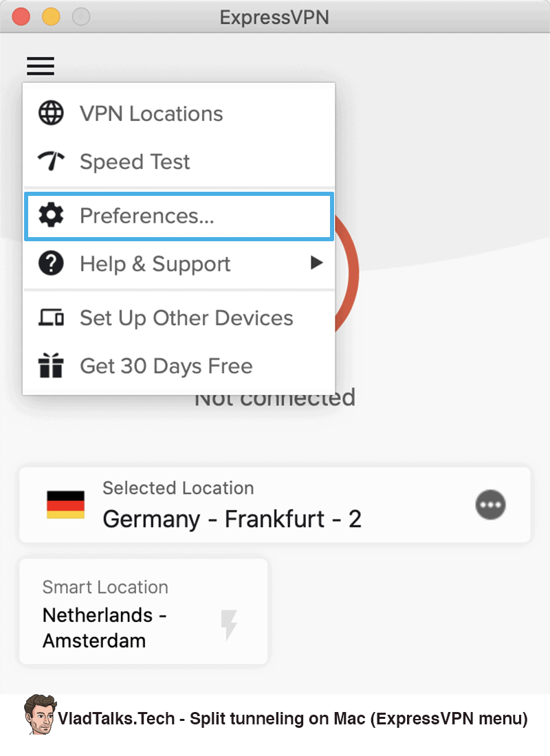Select the Speed Test menu entry
The image size is (550, 756).
(179, 162)
